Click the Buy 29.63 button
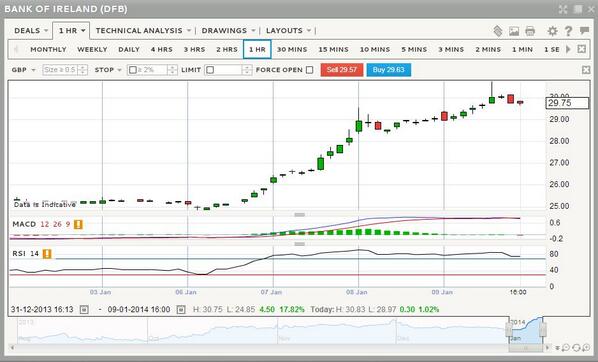 (x=389, y=70)
